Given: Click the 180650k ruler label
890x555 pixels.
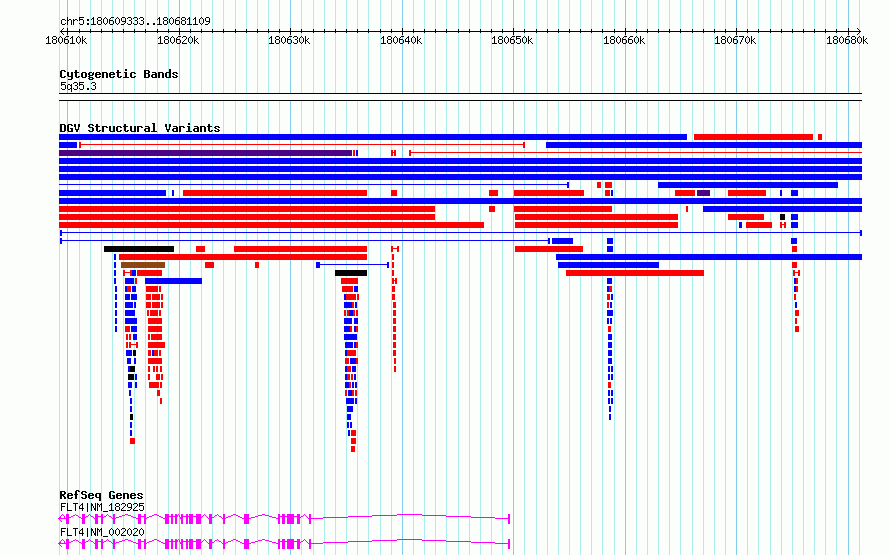Looking at the screenshot, I should 513,40.
